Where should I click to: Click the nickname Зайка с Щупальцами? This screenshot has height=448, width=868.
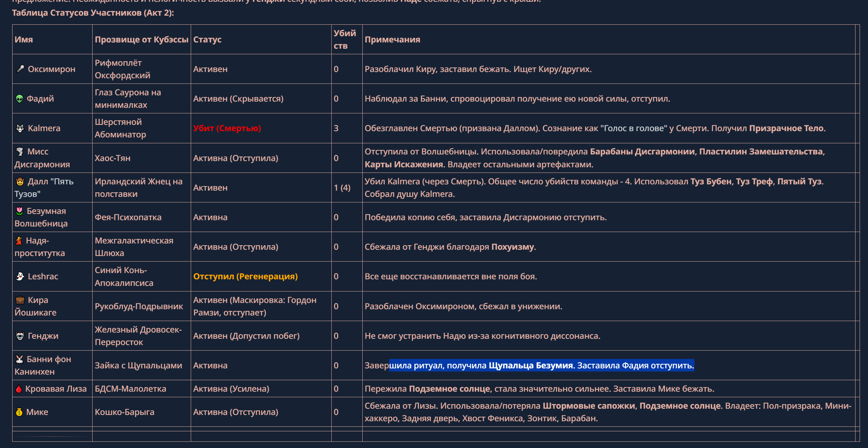coord(139,365)
